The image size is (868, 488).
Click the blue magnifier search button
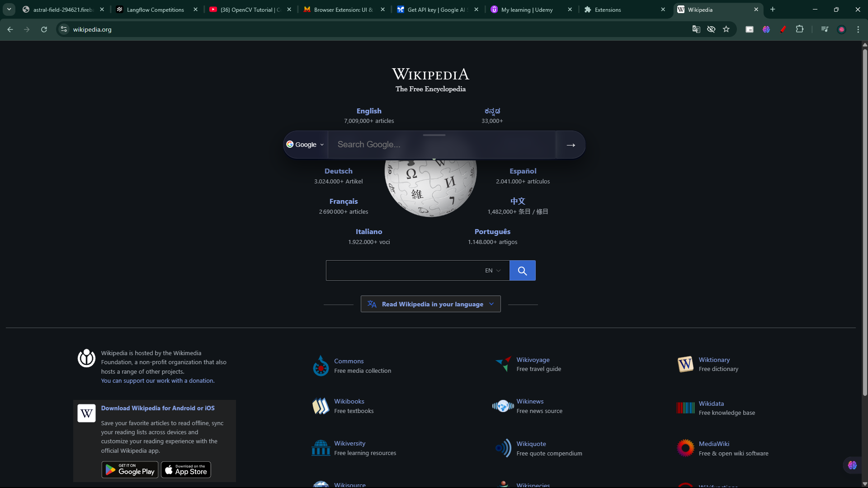pyautogui.click(x=523, y=271)
